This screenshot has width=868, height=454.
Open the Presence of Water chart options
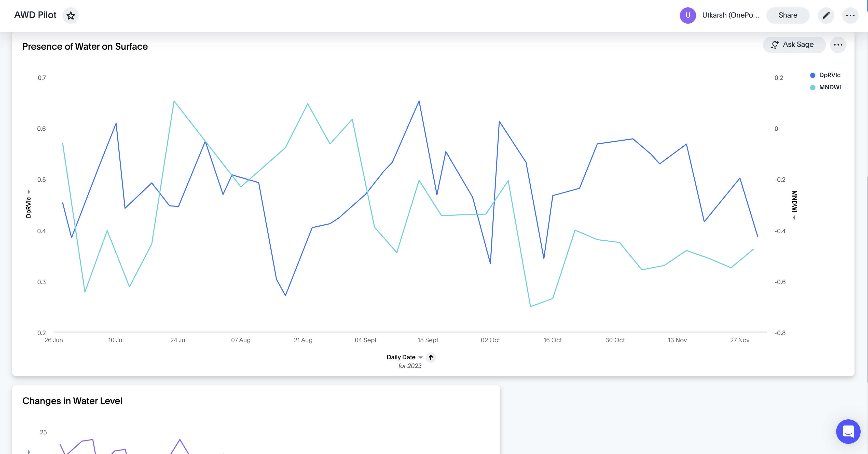838,45
